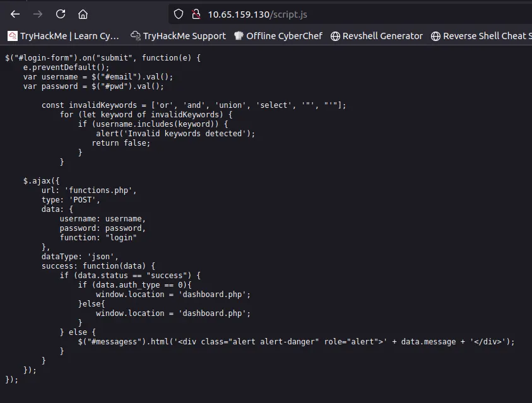Launch the Offline CyberChef bookmark
Screen dimensions: 532x403
click(278, 36)
